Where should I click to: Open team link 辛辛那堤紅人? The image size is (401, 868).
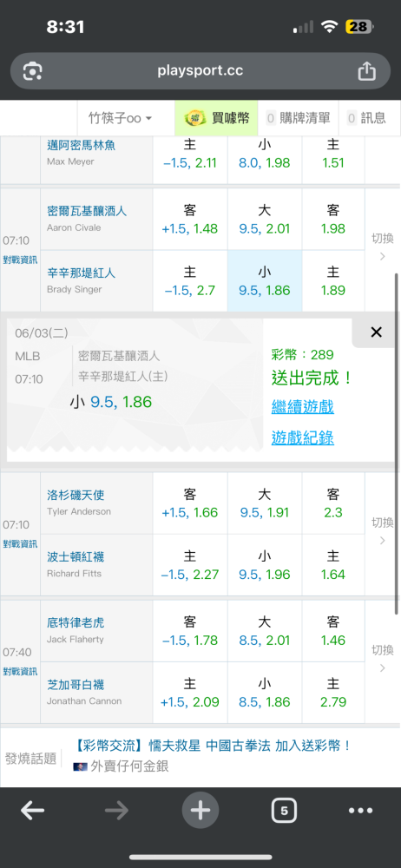coord(82,273)
